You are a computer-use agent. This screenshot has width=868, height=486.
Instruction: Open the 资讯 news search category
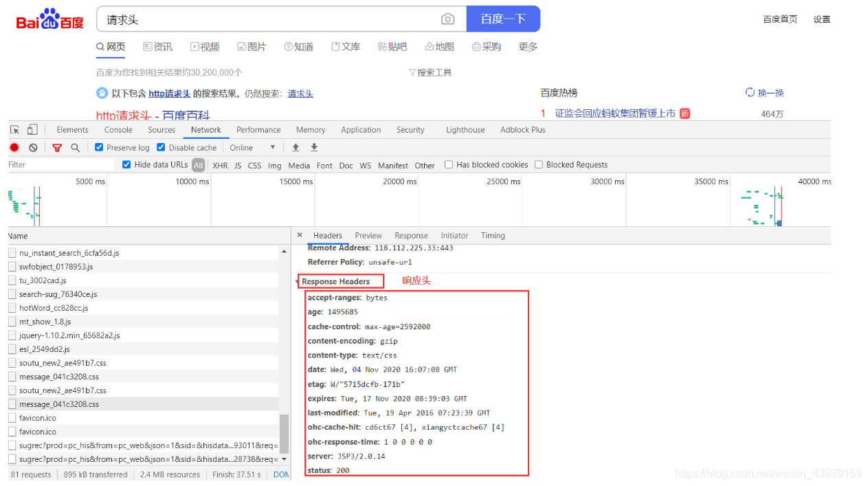[157, 47]
